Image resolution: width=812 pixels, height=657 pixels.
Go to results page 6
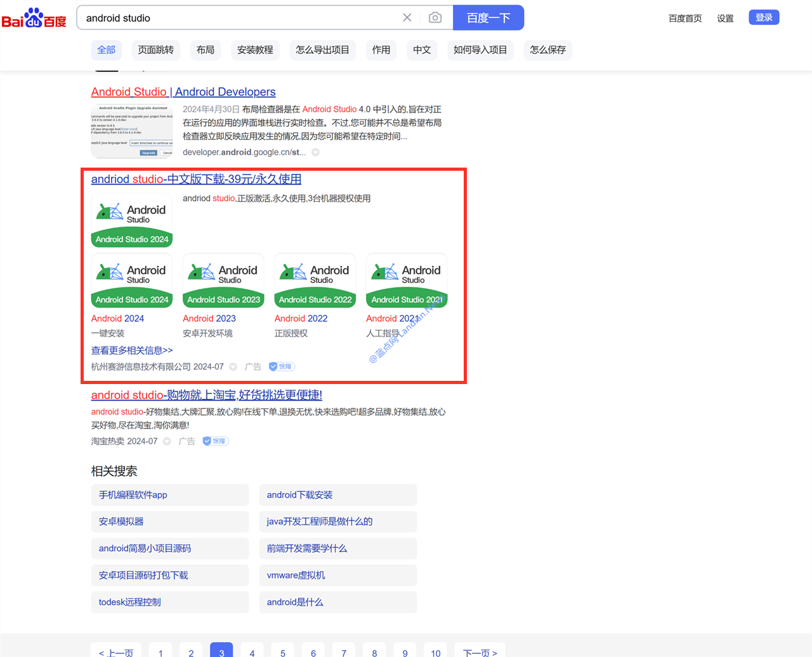tap(313, 650)
